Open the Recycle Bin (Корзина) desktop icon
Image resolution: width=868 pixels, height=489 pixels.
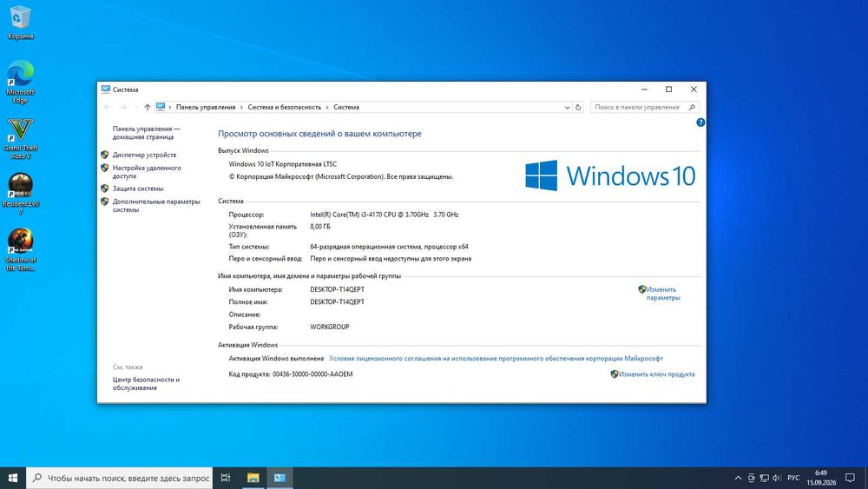coord(20,23)
